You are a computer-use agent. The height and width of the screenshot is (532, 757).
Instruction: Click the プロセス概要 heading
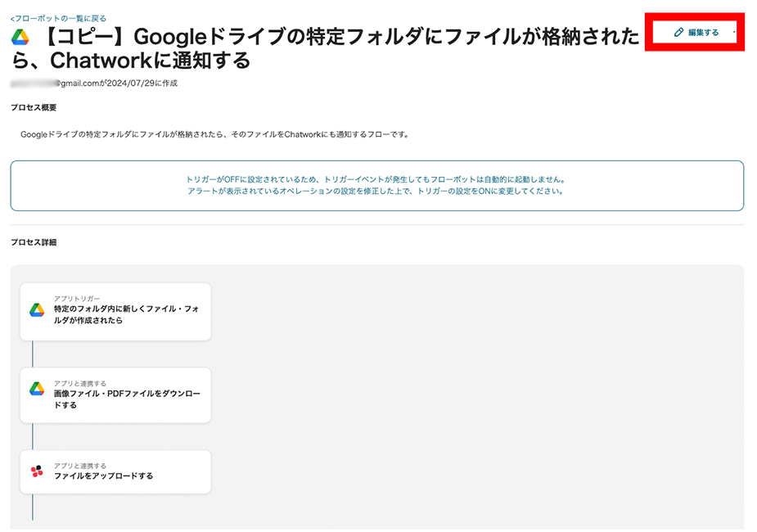[x=33, y=108]
